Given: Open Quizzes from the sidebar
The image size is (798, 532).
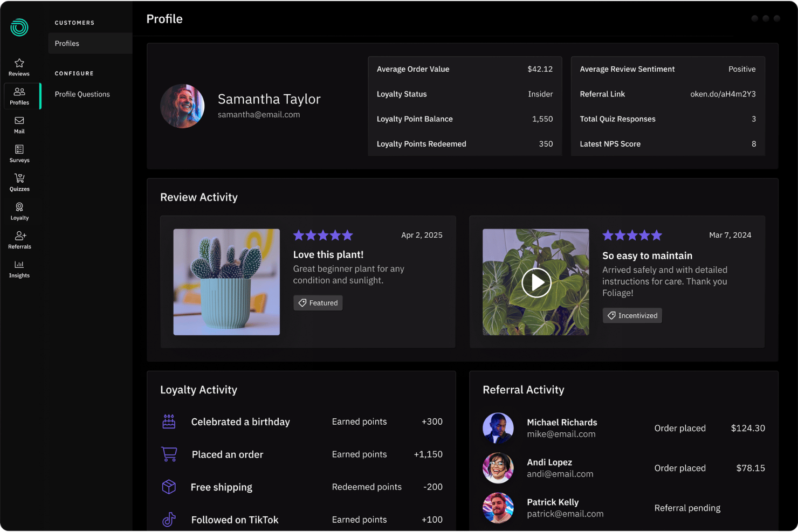Looking at the screenshot, I should (x=19, y=183).
